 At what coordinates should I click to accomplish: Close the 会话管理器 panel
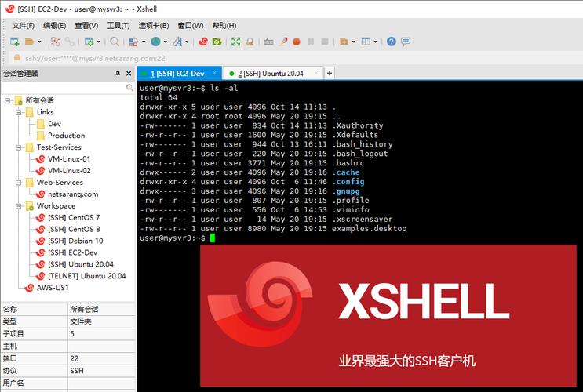129,74
